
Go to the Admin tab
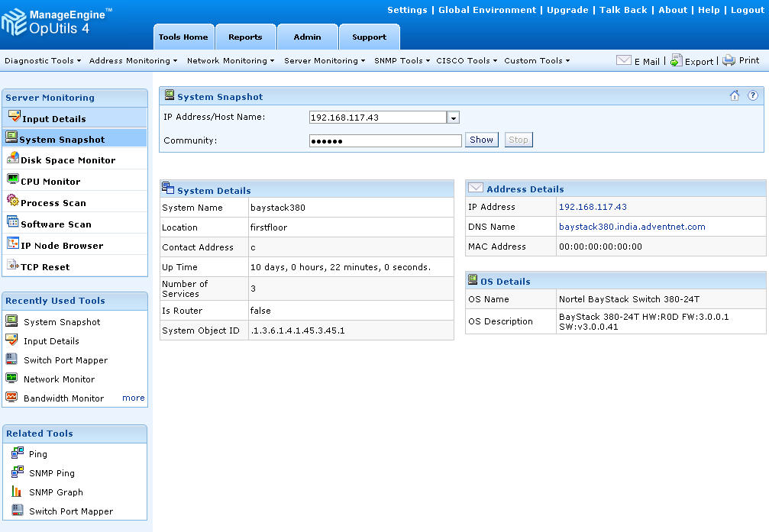(307, 37)
